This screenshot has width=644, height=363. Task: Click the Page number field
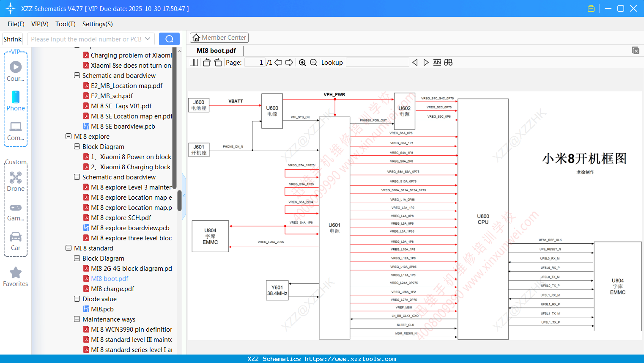click(x=255, y=62)
